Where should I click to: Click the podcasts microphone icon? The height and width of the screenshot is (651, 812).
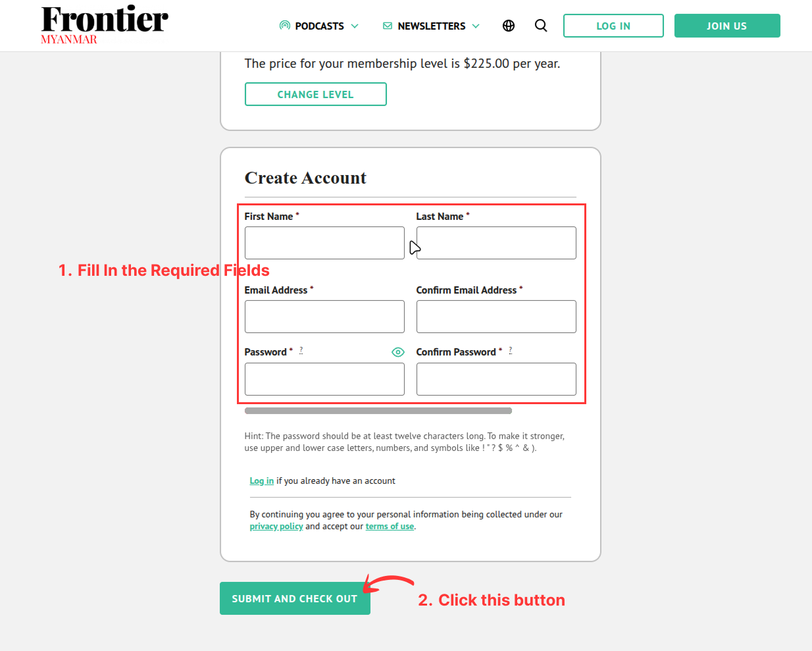tap(284, 26)
